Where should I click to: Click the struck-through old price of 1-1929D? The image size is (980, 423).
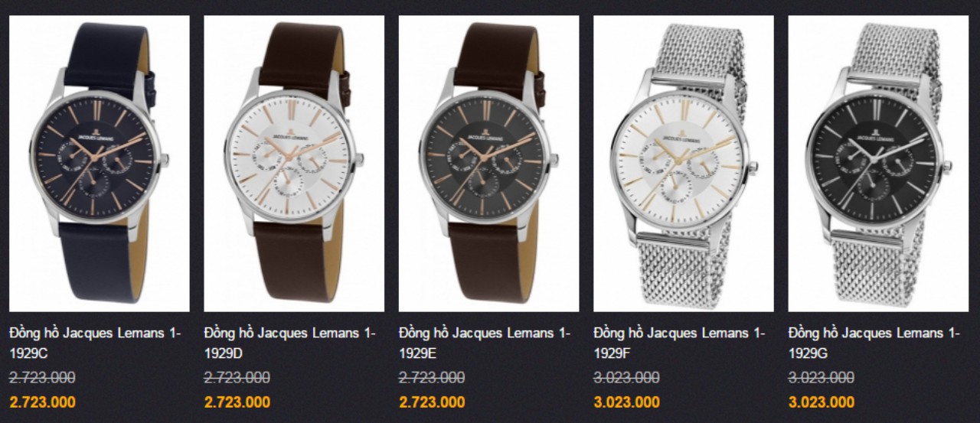coord(237,377)
